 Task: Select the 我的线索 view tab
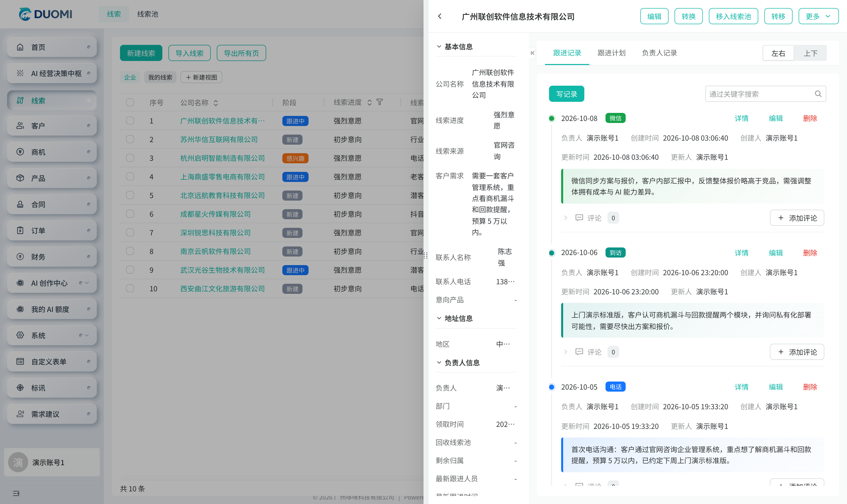pos(160,77)
